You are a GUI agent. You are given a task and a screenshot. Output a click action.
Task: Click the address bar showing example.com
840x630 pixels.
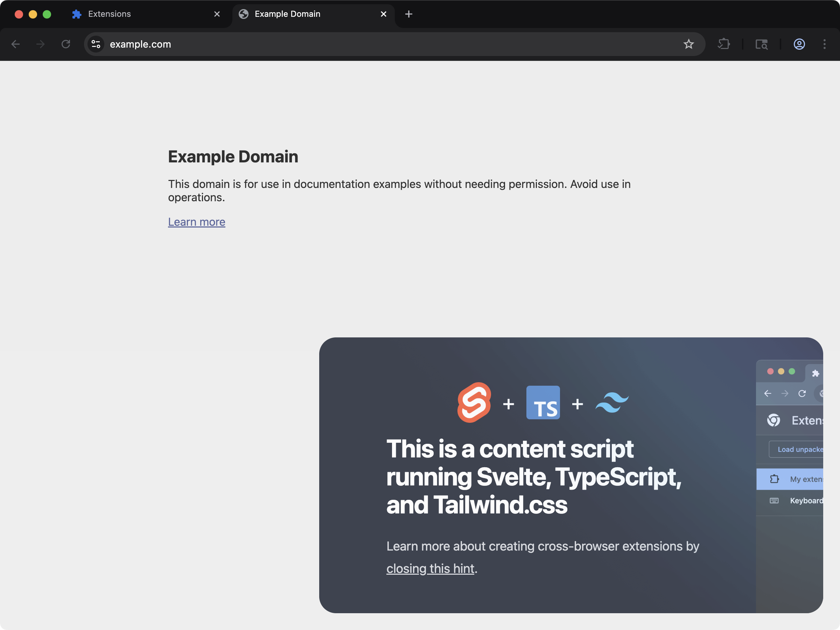[x=266, y=44]
